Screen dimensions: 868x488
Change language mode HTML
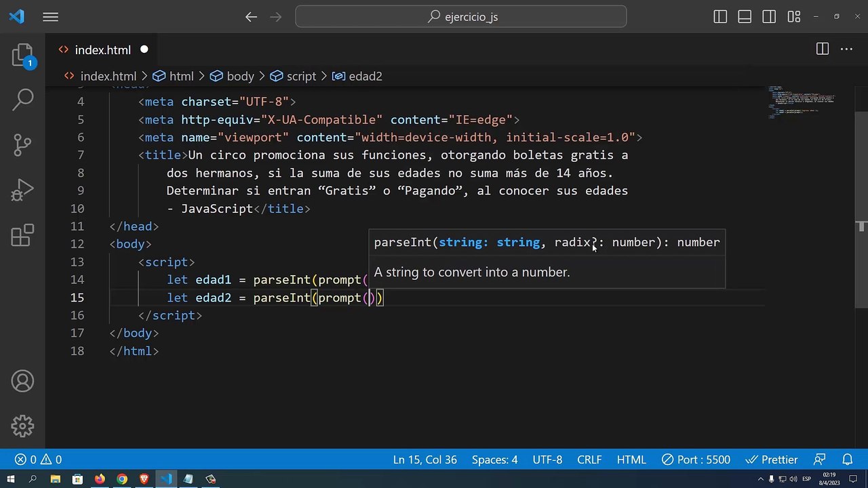click(x=631, y=460)
